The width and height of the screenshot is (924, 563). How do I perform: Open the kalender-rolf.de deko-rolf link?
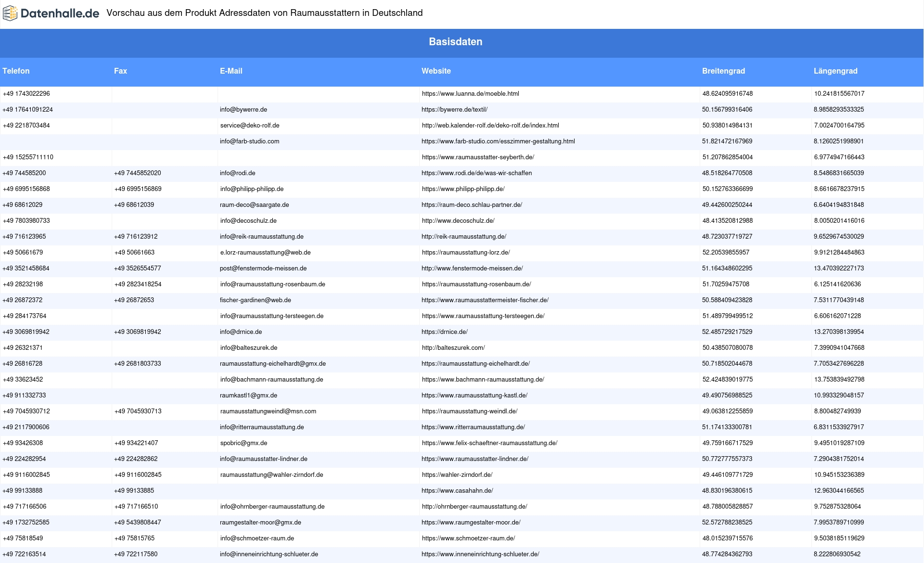(x=490, y=126)
